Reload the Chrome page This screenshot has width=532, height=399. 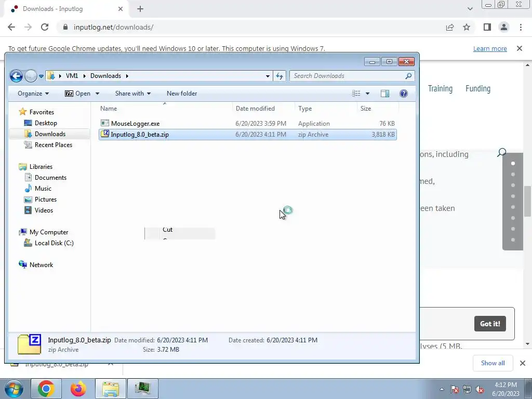tap(45, 27)
